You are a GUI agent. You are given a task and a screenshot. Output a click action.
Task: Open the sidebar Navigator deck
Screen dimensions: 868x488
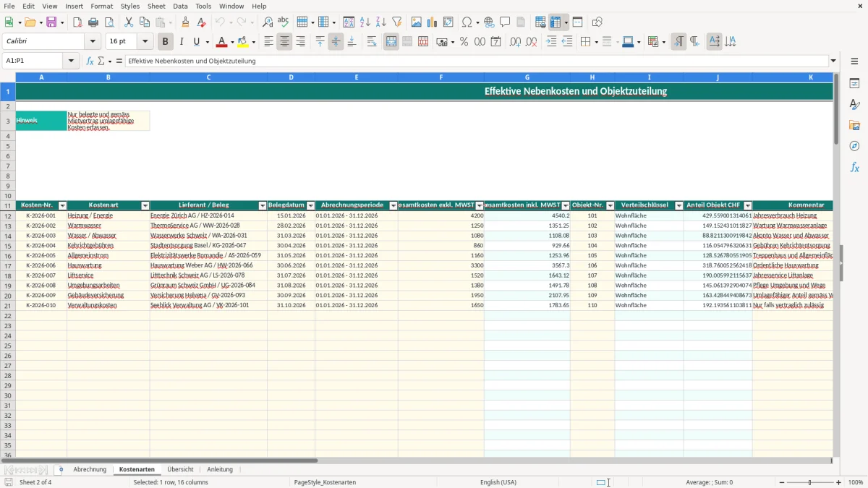click(x=854, y=146)
